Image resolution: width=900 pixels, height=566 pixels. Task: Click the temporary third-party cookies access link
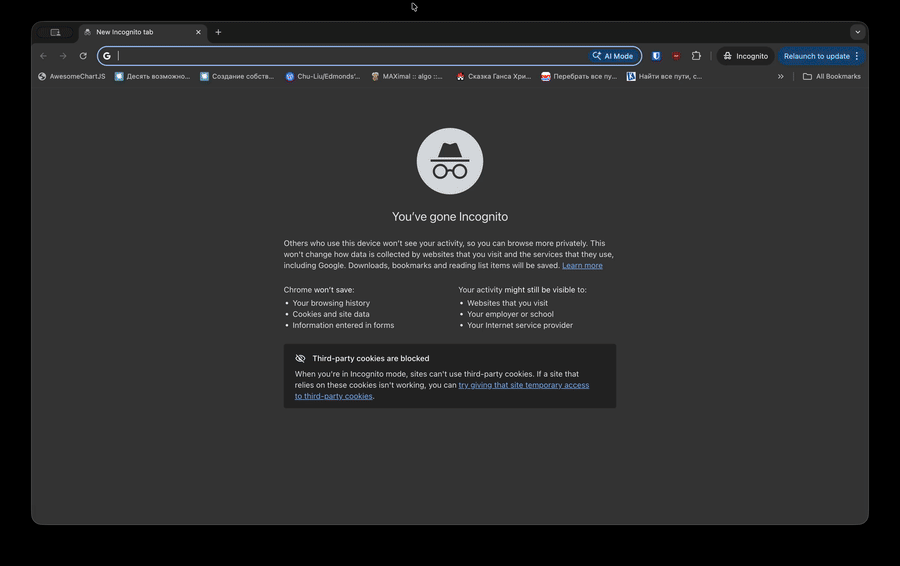point(523,385)
